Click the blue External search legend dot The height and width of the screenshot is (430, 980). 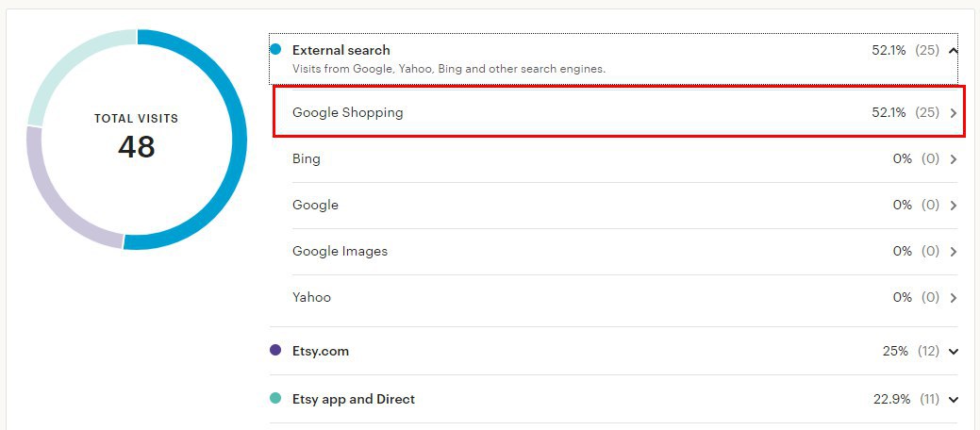275,49
